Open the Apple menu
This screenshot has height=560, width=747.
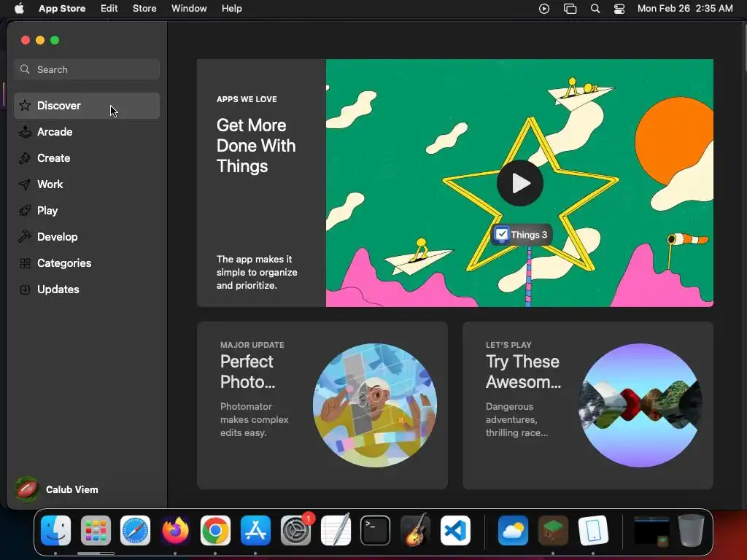coord(19,9)
